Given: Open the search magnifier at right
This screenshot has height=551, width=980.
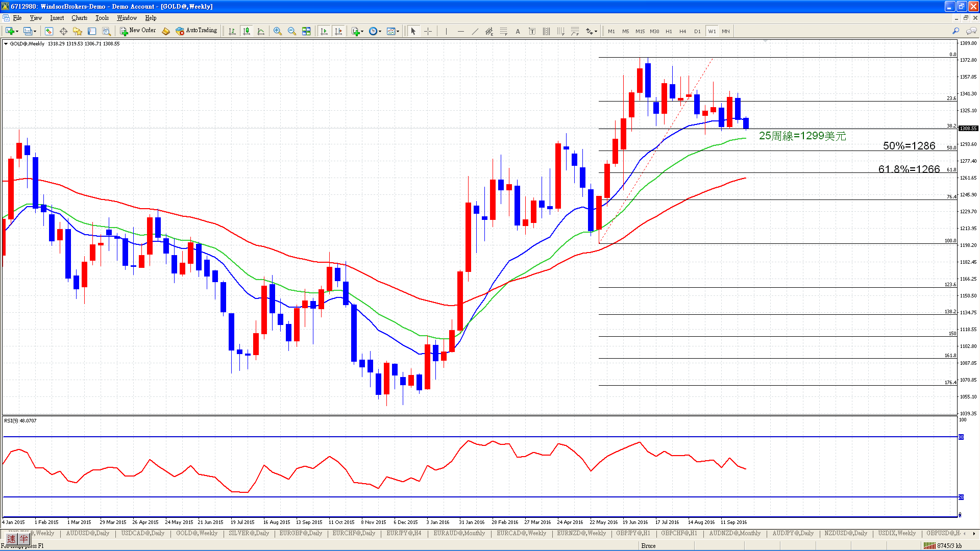Looking at the screenshot, I should [x=955, y=31].
